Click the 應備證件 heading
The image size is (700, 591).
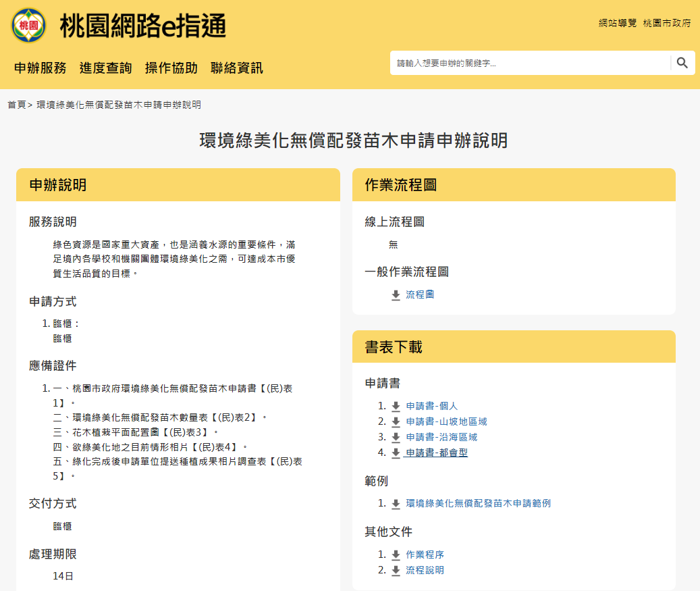[x=53, y=366]
